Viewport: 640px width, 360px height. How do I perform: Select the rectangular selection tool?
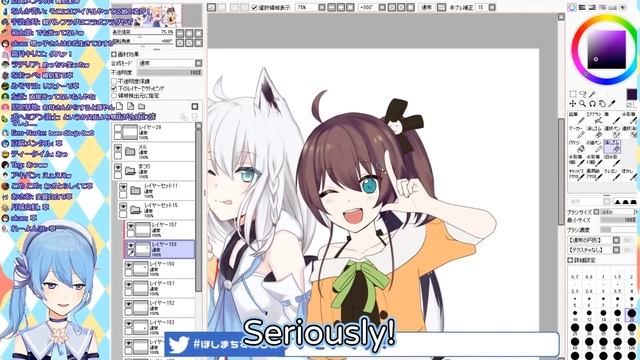[573, 94]
